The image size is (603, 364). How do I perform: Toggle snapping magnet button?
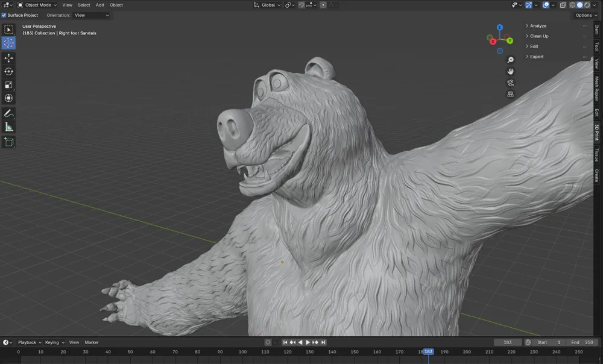[x=301, y=5]
